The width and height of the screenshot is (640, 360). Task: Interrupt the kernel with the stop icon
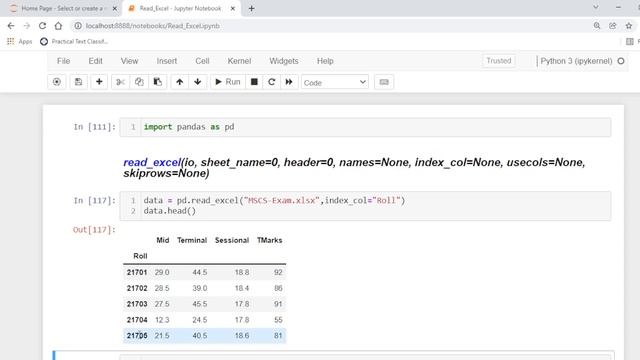pos(254,82)
